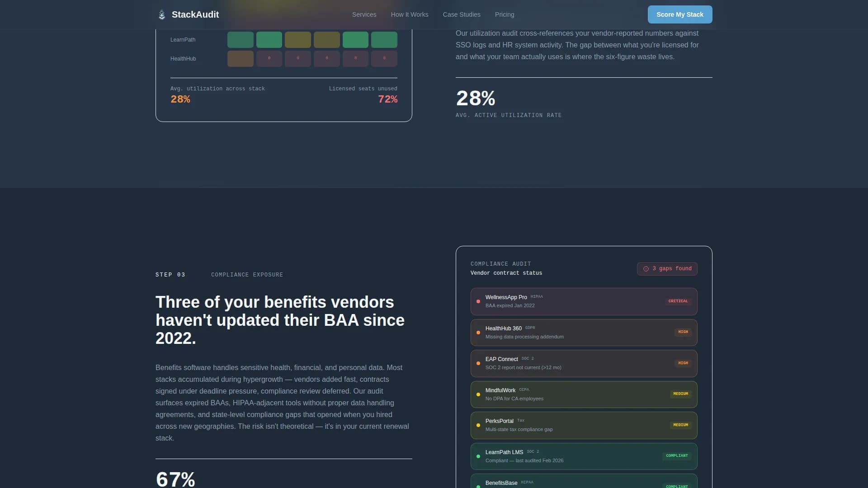Viewport: 868px width, 488px height.
Task: Expand the HealthHub 360 compliance entry
Action: pos(584,332)
